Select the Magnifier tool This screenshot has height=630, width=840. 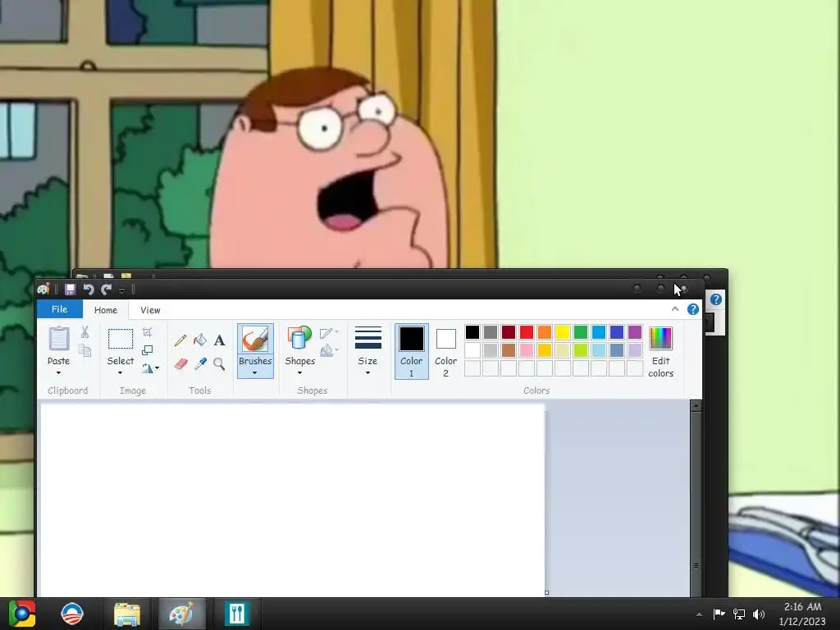click(x=219, y=364)
